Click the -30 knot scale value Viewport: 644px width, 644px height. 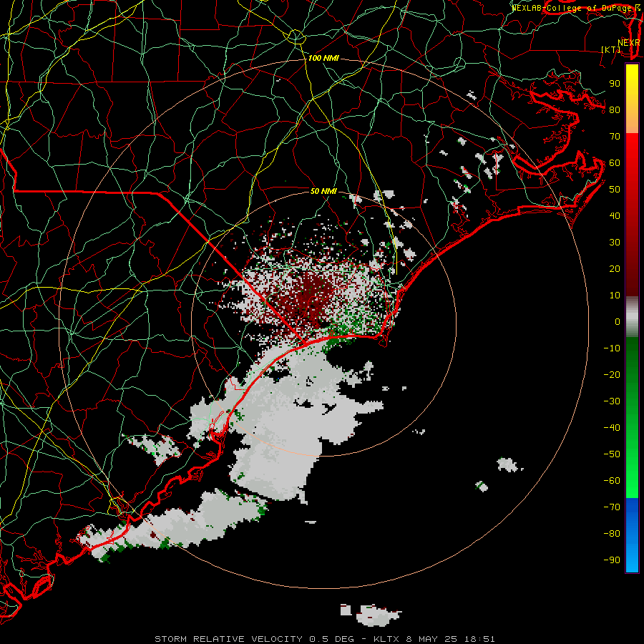click(x=612, y=401)
